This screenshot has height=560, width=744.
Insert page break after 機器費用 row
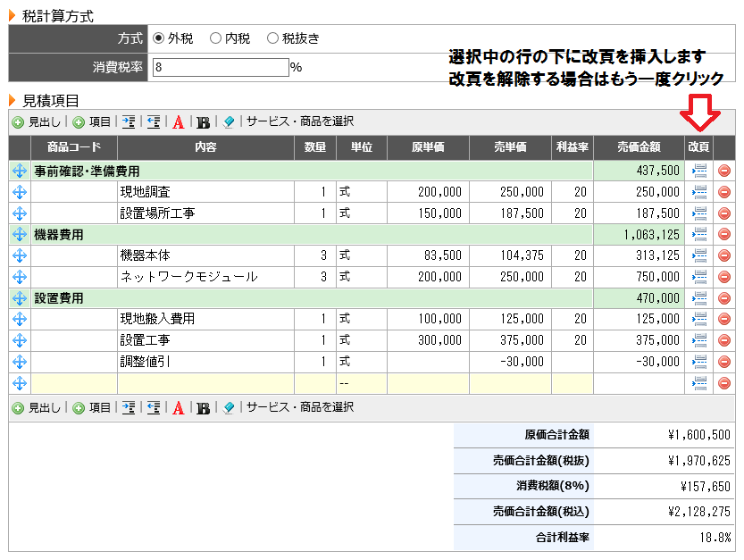point(699,234)
